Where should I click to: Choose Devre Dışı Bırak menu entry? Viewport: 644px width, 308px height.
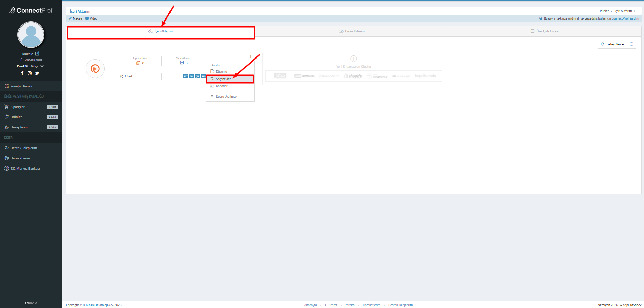226,97
